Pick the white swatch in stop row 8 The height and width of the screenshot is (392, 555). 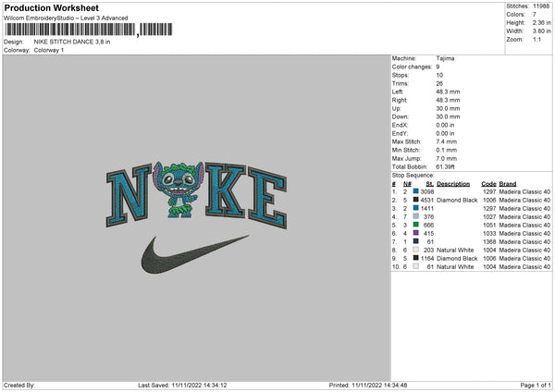416,250
